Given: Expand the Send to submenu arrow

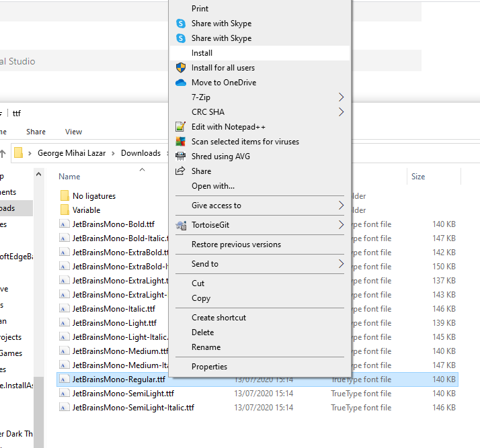Looking at the screenshot, I should coord(342,264).
